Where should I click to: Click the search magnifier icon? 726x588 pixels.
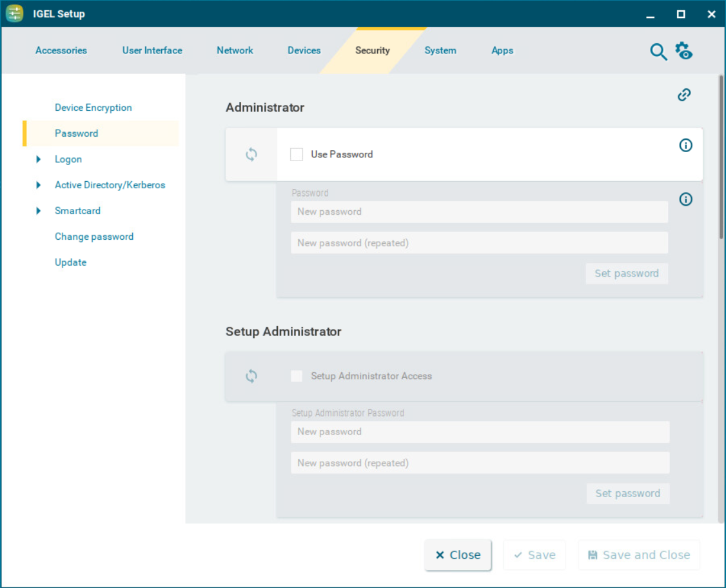coord(658,52)
